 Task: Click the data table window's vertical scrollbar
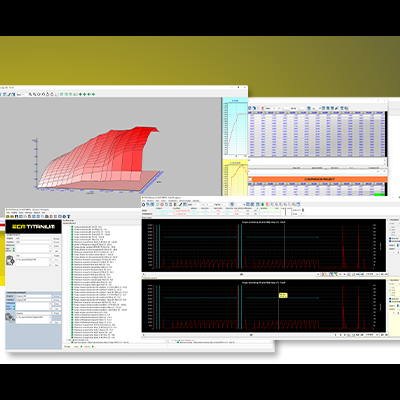(386, 133)
